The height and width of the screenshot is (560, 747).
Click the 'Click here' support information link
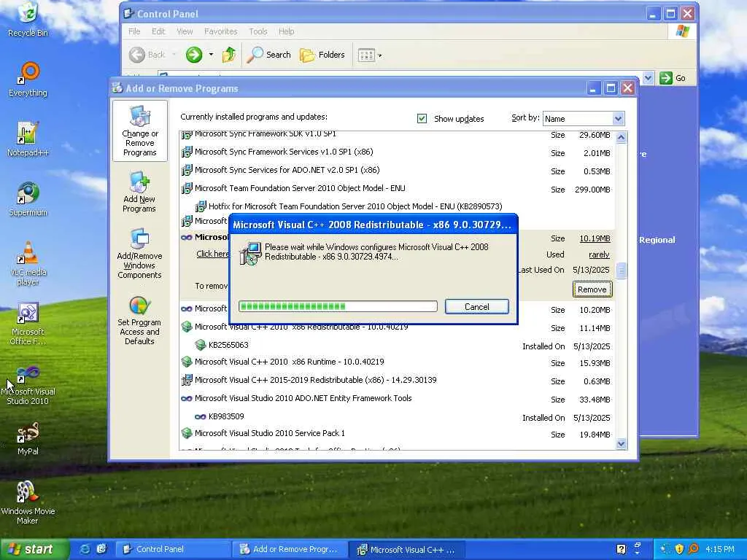point(212,254)
